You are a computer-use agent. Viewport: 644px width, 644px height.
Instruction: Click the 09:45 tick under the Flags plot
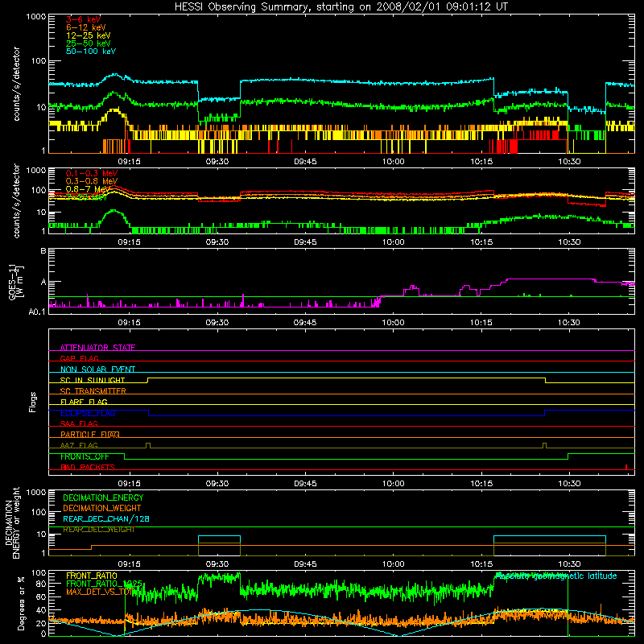tap(305, 484)
